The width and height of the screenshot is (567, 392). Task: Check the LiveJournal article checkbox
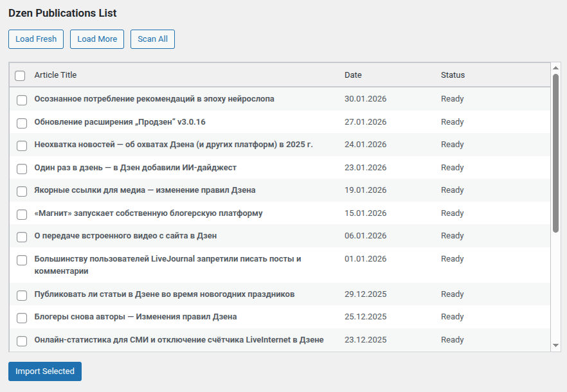pyautogui.click(x=22, y=260)
